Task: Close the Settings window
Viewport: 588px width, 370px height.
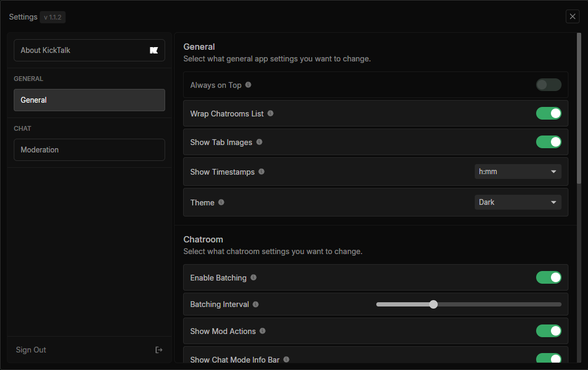Action: (572, 16)
